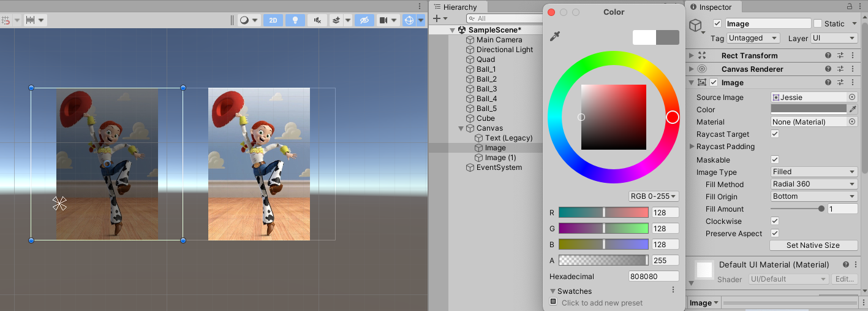Image resolution: width=868 pixels, height=311 pixels.
Task: Open scene camera settings icon
Action: (x=384, y=20)
